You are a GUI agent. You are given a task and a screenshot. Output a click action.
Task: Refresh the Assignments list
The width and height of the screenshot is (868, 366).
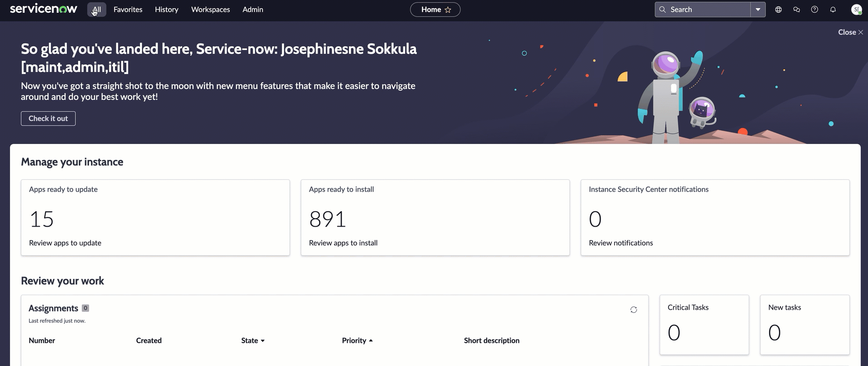[634, 310]
